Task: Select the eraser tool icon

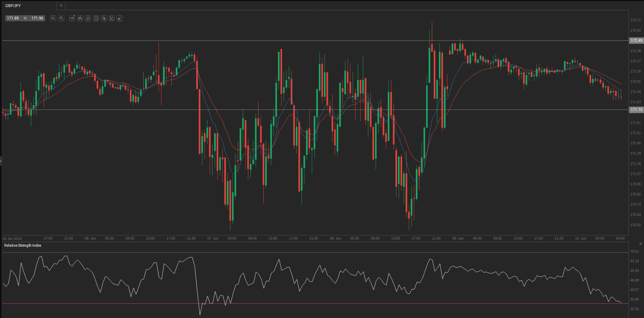Action: point(120,18)
